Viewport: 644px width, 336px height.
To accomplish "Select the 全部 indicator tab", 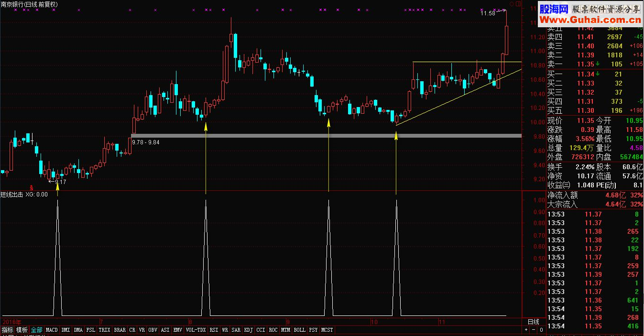I will [37, 330].
